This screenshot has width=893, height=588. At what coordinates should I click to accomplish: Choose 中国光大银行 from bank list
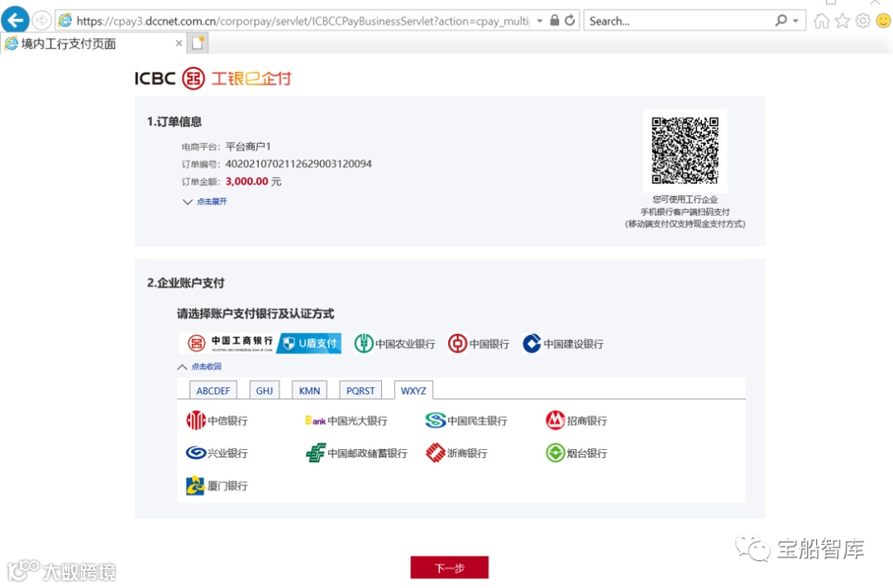(x=346, y=420)
